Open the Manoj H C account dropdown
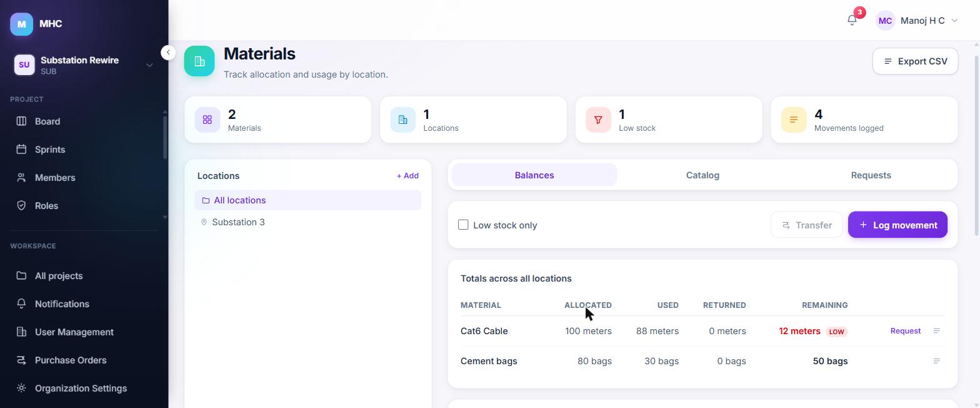980x408 pixels. tap(917, 21)
